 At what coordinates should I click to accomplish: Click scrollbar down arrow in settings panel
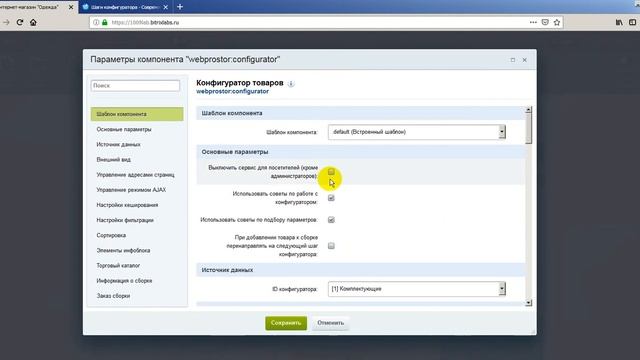tap(528, 303)
